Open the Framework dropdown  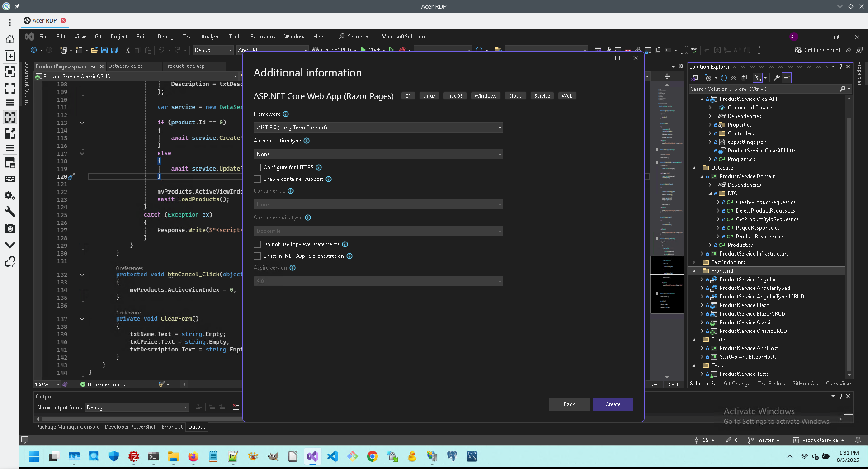click(x=378, y=128)
